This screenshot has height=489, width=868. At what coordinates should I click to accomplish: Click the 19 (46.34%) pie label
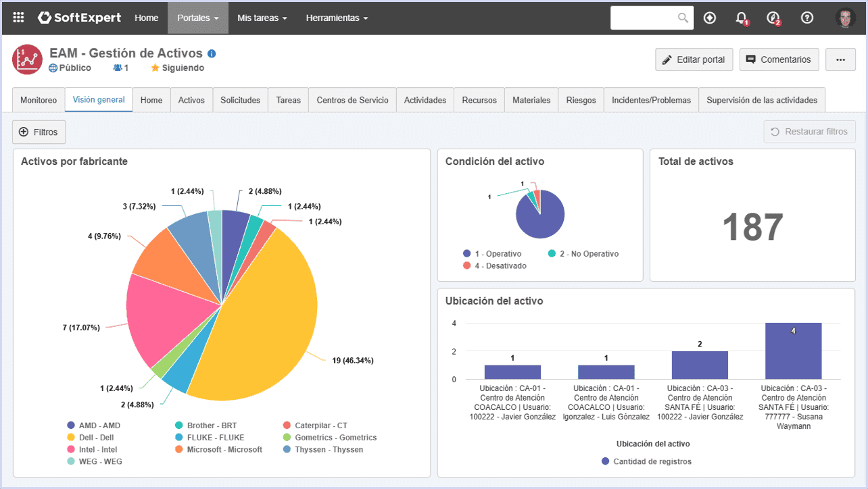(353, 360)
